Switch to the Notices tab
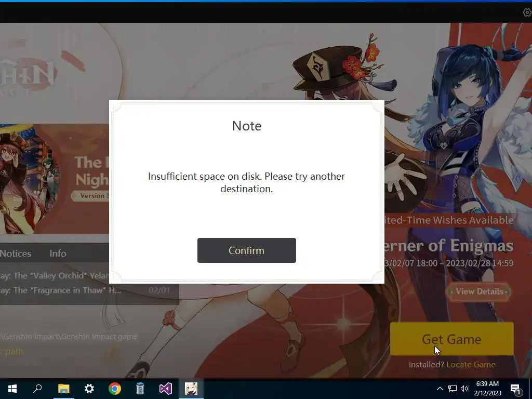The image size is (532, 399). coord(16,254)
